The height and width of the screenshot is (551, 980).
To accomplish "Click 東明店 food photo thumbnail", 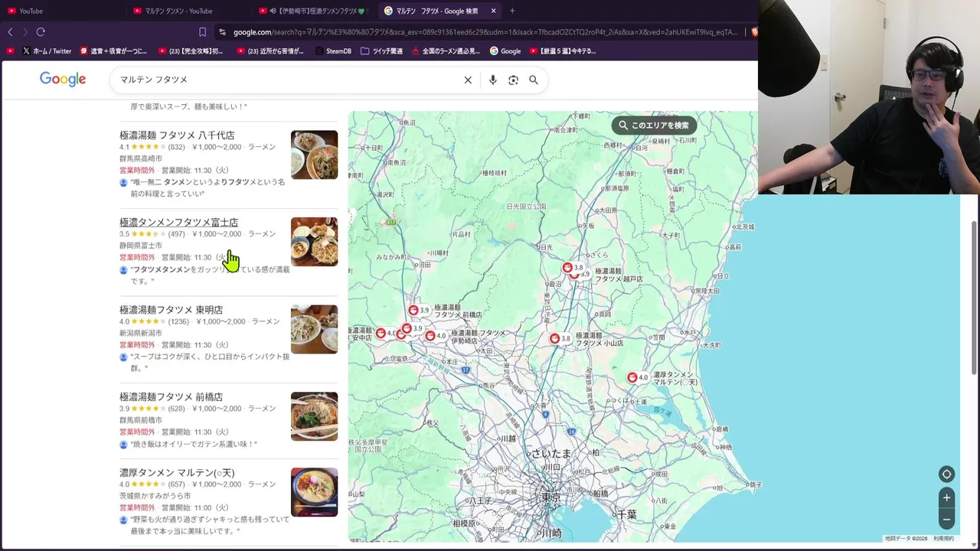I will coord(314,329).
